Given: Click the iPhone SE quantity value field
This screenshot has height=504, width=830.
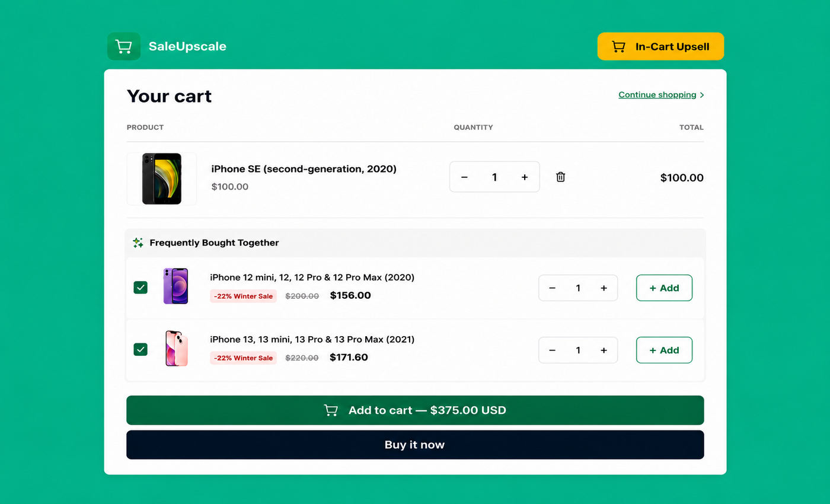Looking at the screenshot, I should tap(494, 177).
